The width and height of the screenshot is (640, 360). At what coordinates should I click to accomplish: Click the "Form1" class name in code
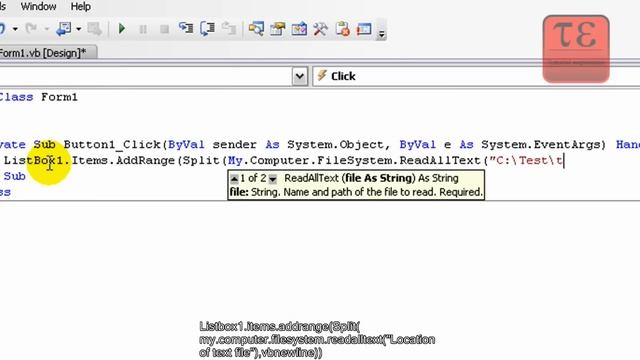pyautogui.click(x=59, y=97)
